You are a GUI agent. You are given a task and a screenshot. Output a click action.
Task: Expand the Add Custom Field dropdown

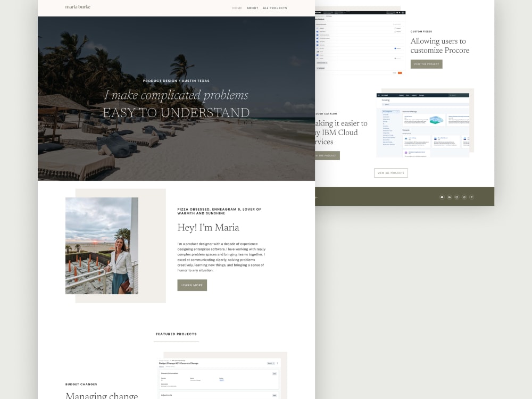coord(321,63)
